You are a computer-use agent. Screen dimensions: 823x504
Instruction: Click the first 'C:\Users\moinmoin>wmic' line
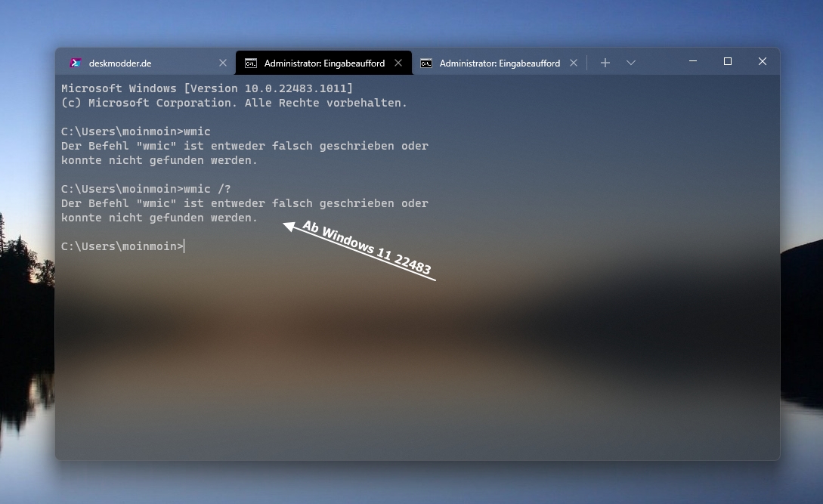point(135,131)
